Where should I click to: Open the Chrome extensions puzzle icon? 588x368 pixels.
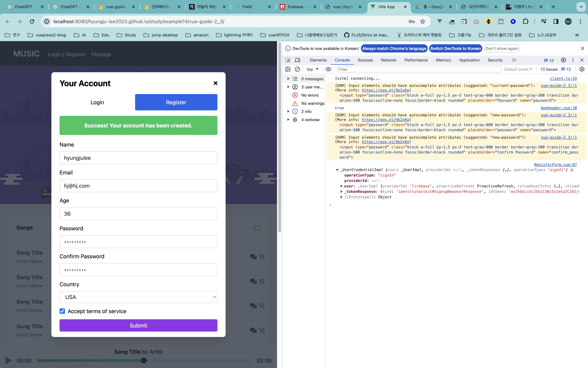pyautogui.click(x=525, y=21)
